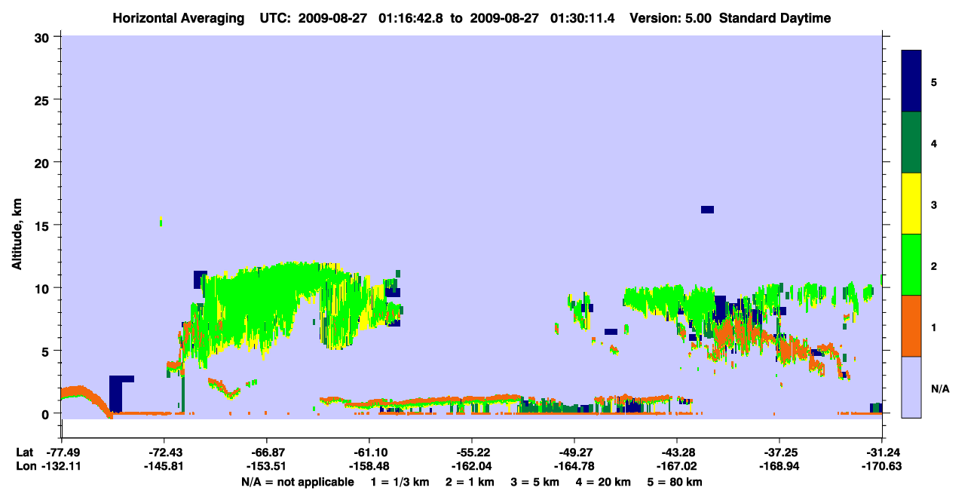The height and width of the screenshot is (503, 980).
Task: Click the 'Lon' axis row label
Action: (25, 466)
